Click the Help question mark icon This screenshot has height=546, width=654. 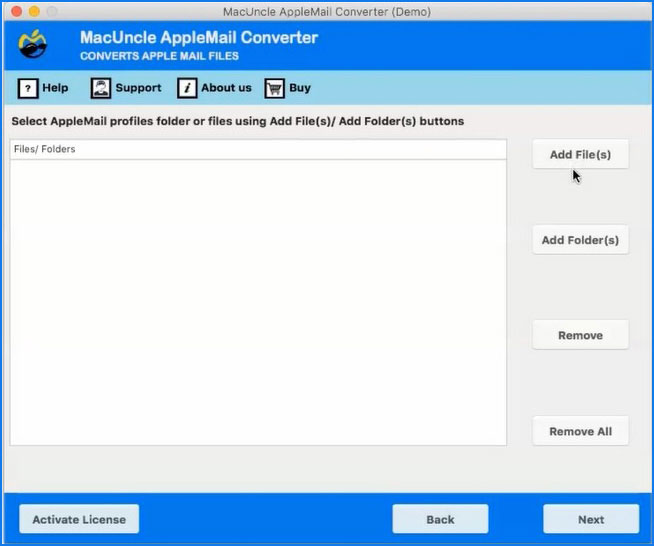(x=28, y=88)
